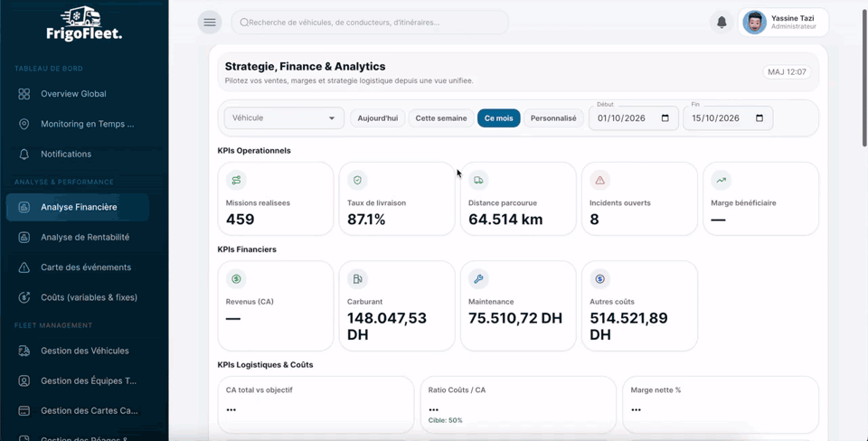Click the sidebar Notifications bell icon
The width and height of the screenshot is (868, 441).
pos(24,155)
